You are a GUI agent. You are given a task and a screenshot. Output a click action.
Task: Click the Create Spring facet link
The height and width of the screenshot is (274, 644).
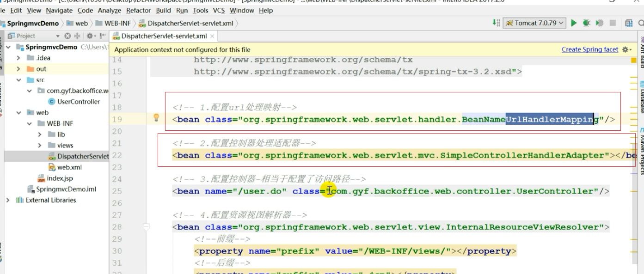[x=590, y=49]
